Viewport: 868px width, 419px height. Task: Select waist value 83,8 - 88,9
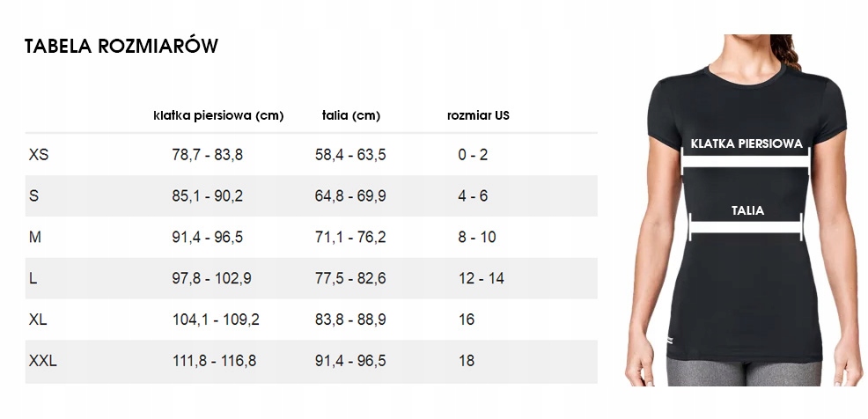pyautogui.click(x=350, y=320)
